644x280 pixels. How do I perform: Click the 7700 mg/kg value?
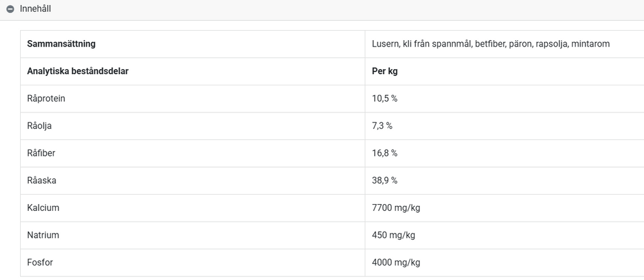click(x=396, y=208)
